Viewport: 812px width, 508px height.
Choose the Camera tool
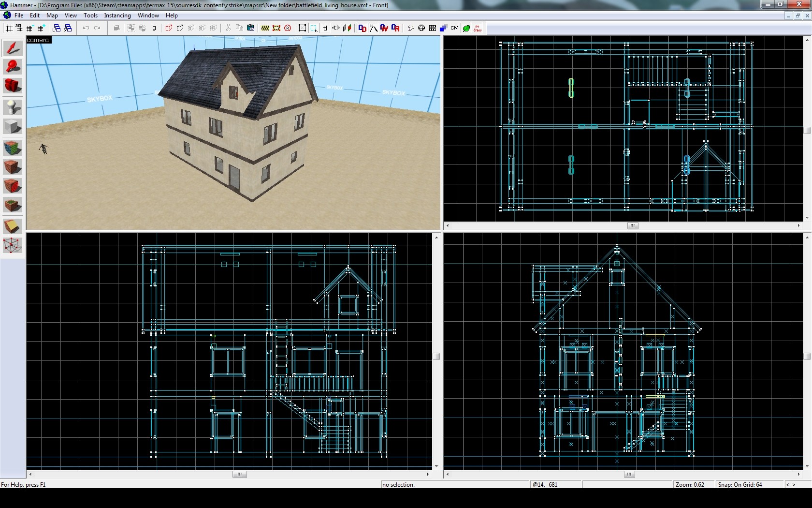coord(13,86)
